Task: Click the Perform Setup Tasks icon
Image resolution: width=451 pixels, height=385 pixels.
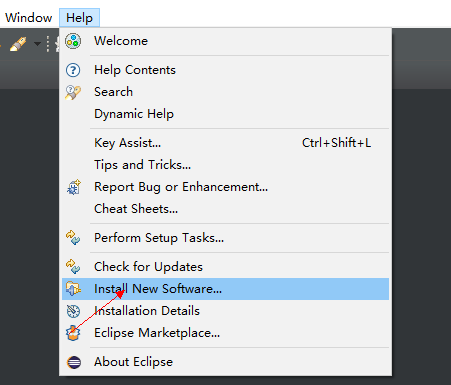Action: 73,238
